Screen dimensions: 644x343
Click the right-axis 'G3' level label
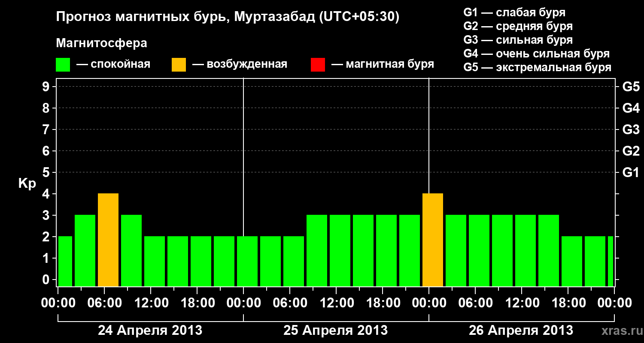pos(631,129)
